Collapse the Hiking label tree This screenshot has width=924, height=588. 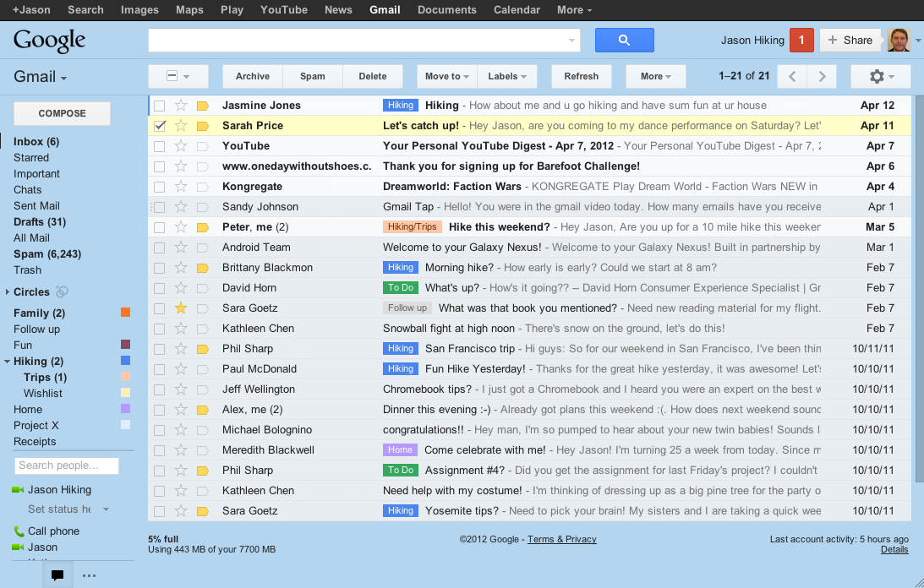coord(7,362)
